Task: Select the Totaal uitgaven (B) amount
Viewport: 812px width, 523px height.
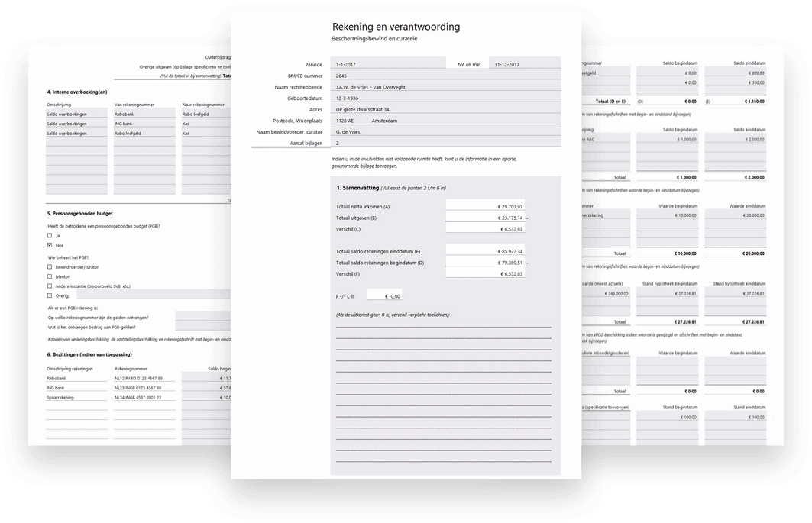Action: [x=486, y=218]
